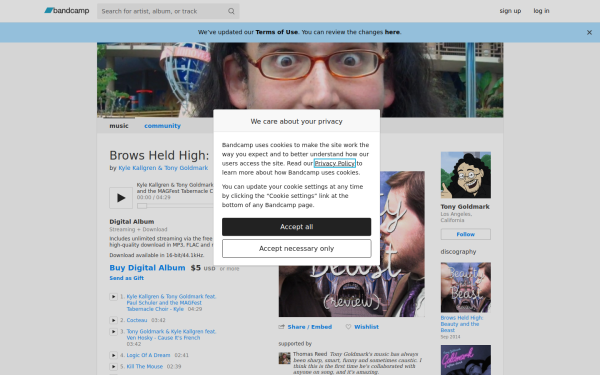Play track 3 Cause It's French
This screenshot has width=600, height=375.
[113, 332]
